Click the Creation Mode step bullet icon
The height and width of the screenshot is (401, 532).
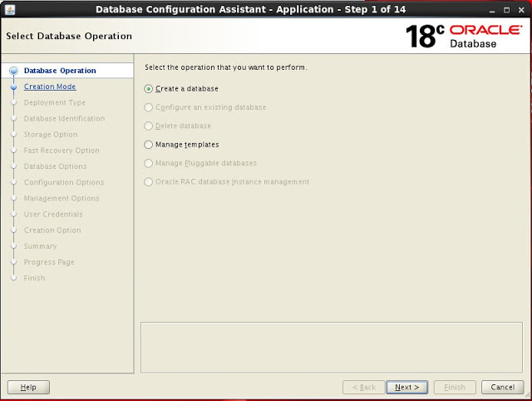[13, 87]
